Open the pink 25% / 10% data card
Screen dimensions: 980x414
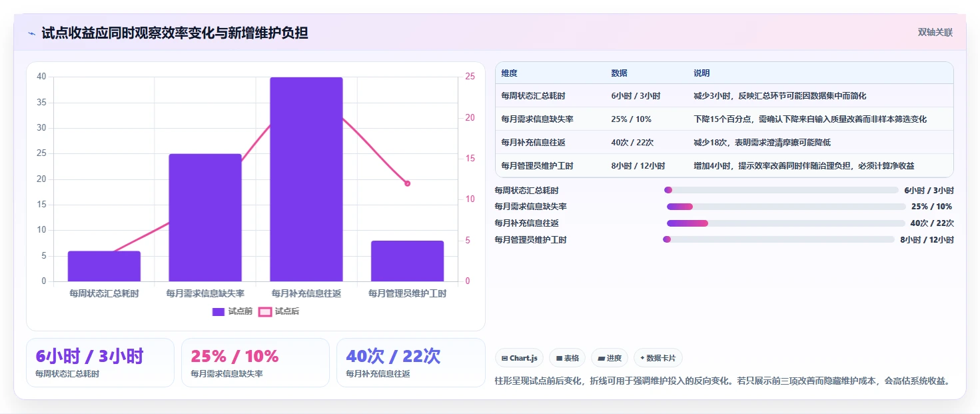click(x=255, y=363)
